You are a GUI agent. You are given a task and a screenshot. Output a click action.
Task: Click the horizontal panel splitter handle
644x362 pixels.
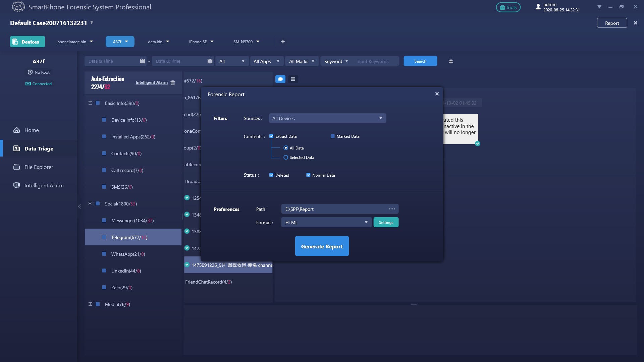tap(413, 304)
